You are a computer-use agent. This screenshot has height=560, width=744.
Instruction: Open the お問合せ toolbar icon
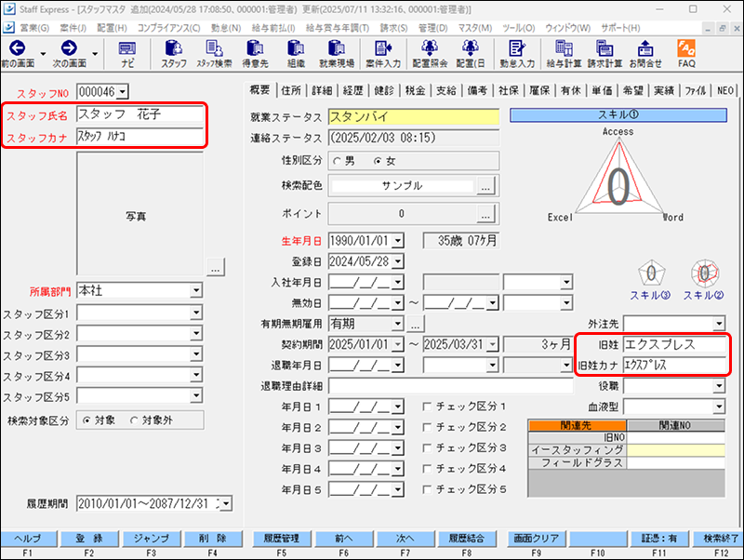click(x=645, y=48)
